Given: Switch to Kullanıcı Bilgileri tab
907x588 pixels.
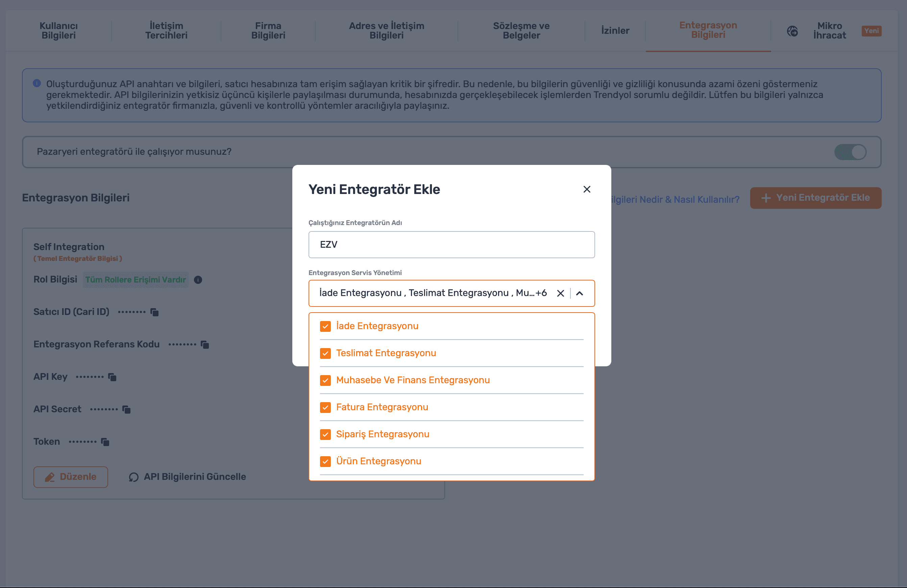Looking at the screenshot, I should 59,30.
